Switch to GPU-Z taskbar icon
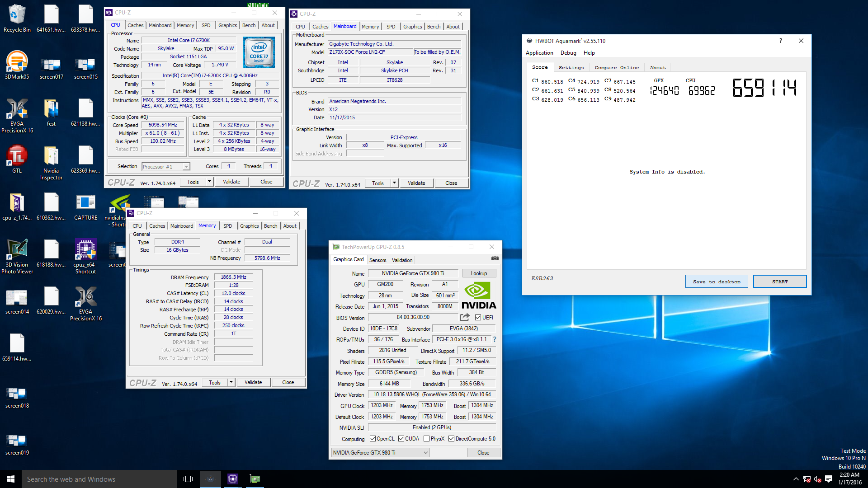 point(255,479)
